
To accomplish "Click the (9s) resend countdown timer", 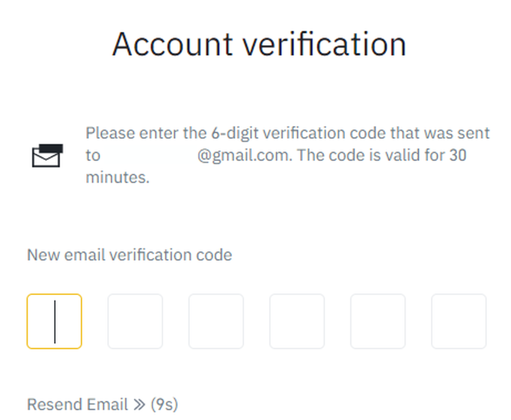I will (164, 404).
